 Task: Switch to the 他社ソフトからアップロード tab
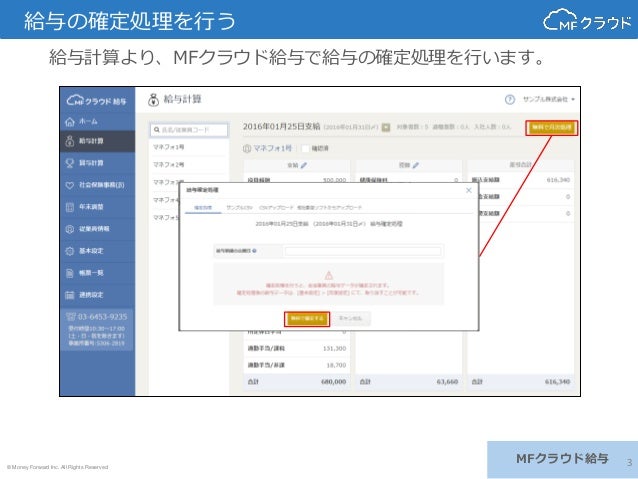pos(329,208)
